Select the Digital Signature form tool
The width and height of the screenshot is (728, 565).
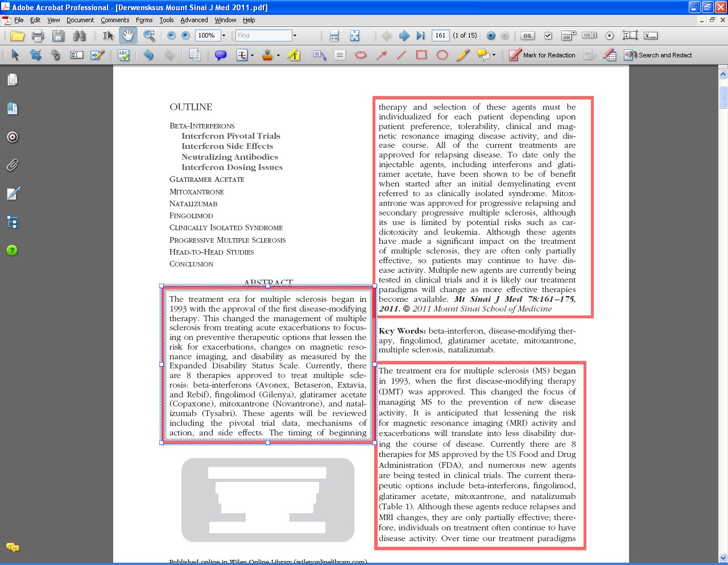(x=651, y=36)
